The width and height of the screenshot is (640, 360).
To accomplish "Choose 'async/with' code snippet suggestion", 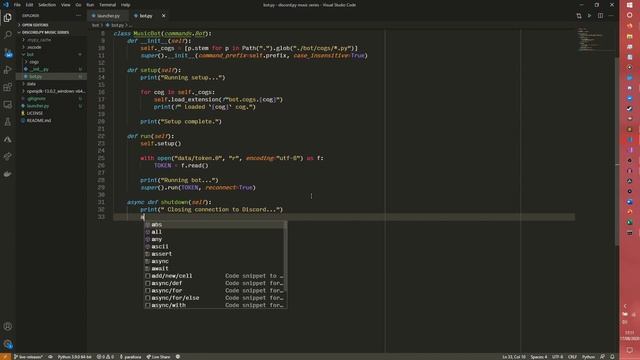I will [215, 305].
